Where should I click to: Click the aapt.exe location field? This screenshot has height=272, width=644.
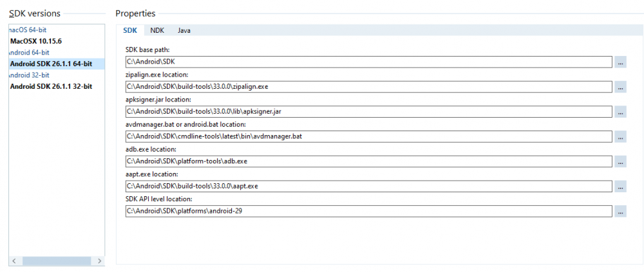369,186
